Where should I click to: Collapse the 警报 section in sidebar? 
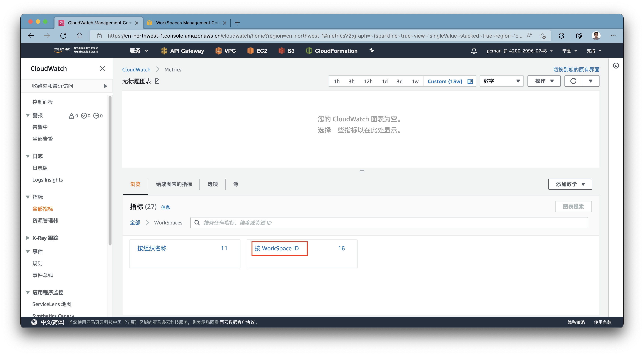[x=28, y=115]
